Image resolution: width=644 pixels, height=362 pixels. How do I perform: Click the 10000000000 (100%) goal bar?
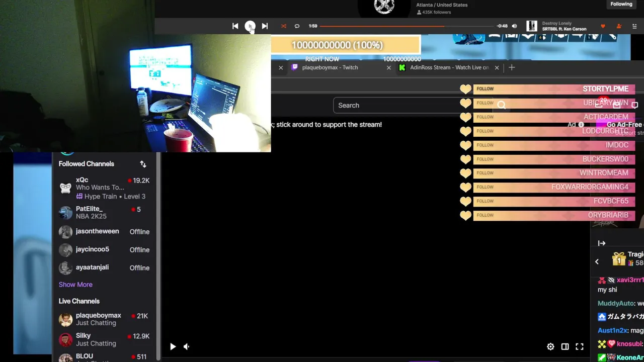pos(345,45)
